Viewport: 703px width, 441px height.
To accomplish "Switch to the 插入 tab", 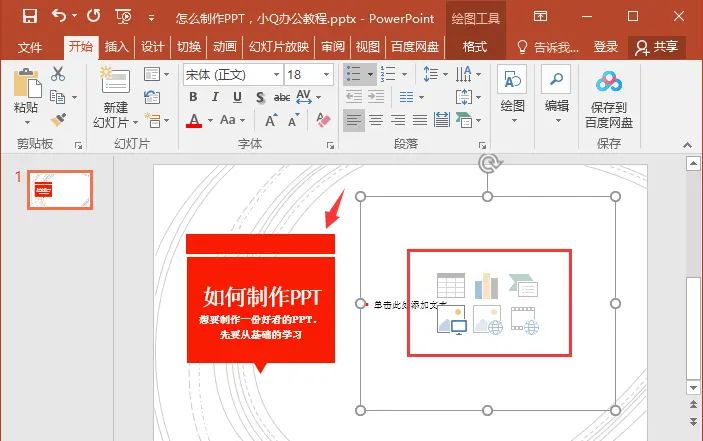I will [117, 46].
